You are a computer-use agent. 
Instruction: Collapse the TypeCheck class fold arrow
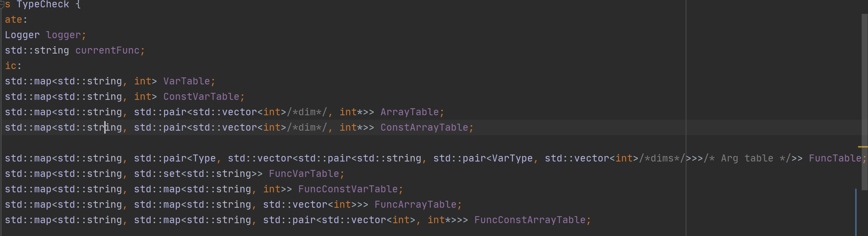tap(2, 5)
